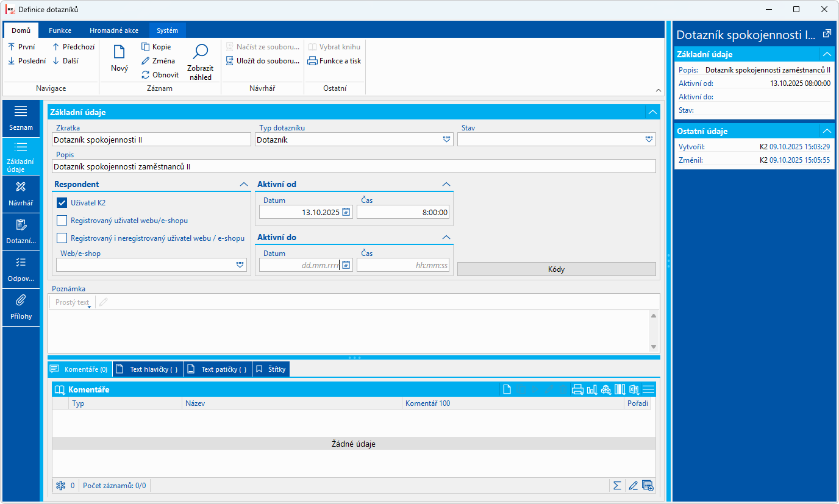Click Funkce a tisk printer icon

point(313,61)
